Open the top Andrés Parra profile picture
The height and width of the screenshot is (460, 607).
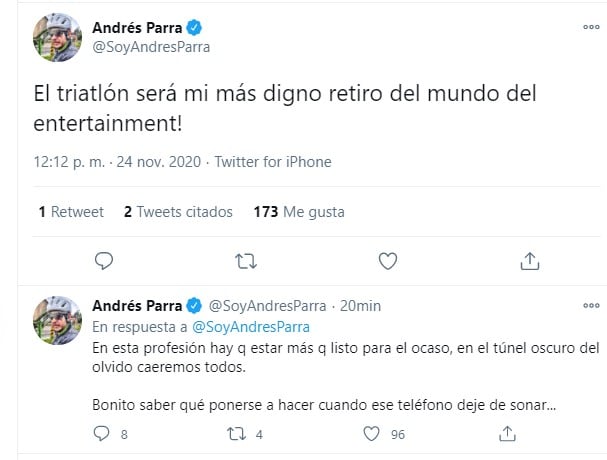coord(55,37)
